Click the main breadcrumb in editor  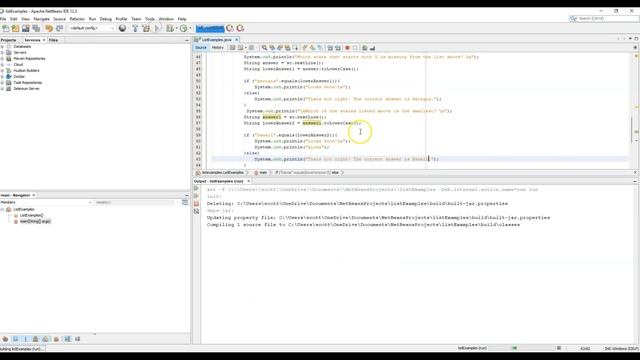(261, 173)
